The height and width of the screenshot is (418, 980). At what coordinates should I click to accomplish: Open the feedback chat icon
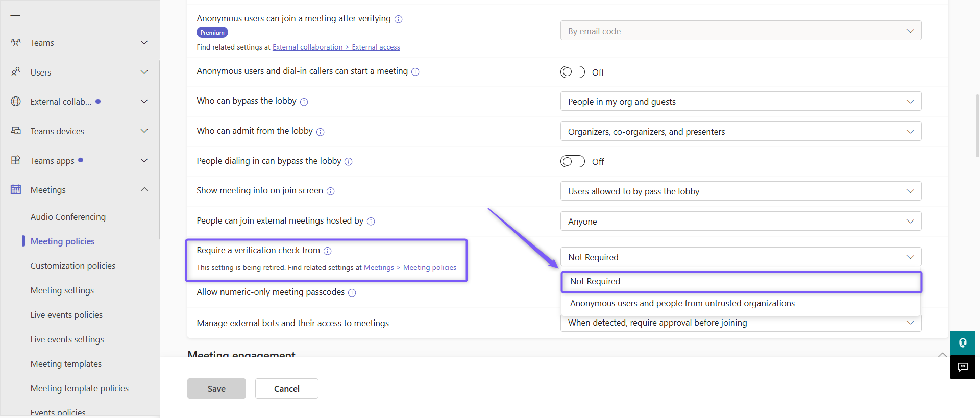(963, 367)
